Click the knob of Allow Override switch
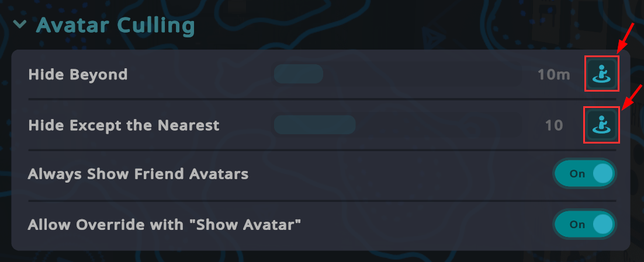 tap(603, 224)
